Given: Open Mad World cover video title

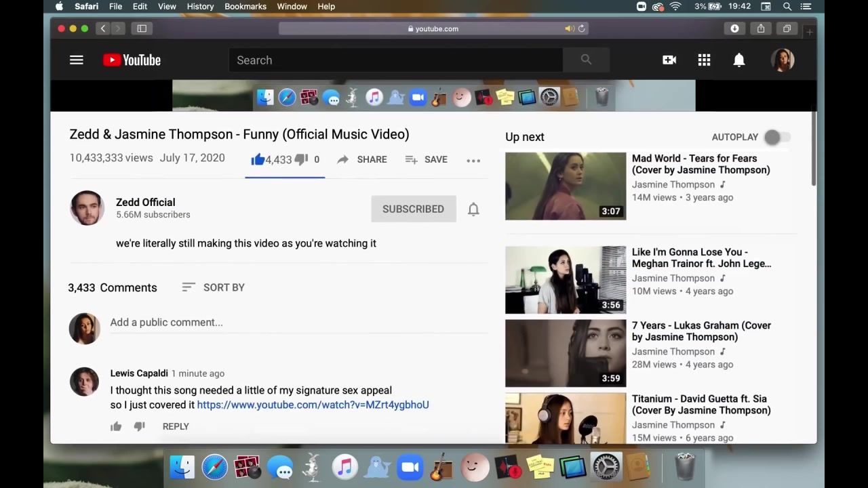Looking at the screenshot, I should (701, 164).
